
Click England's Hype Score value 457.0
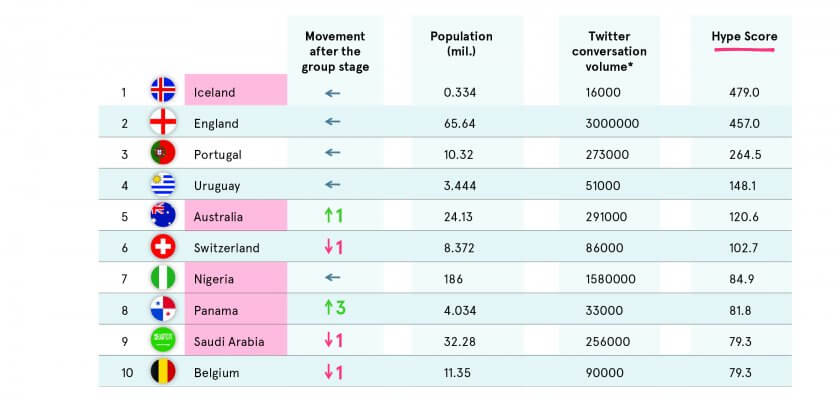(745, 123)
